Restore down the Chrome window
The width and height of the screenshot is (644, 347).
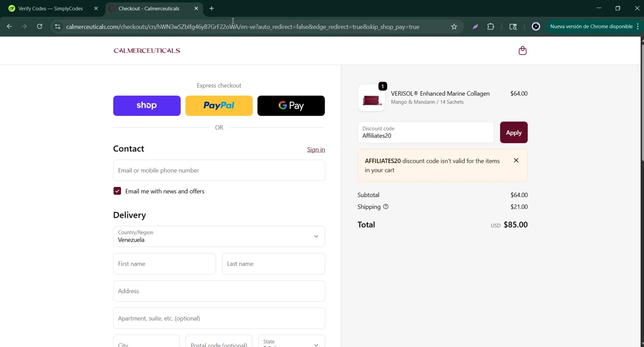click(618, 8)
